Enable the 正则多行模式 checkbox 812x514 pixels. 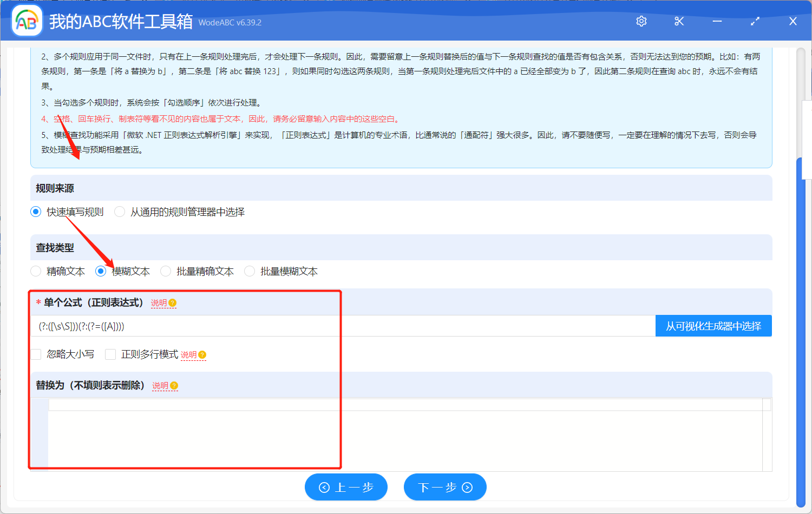[x=110, y=354]
